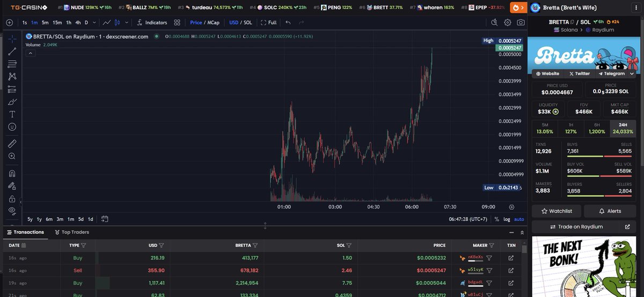Open the emoji icons tool
Screen dimensions: 644x297
point(12,127)
